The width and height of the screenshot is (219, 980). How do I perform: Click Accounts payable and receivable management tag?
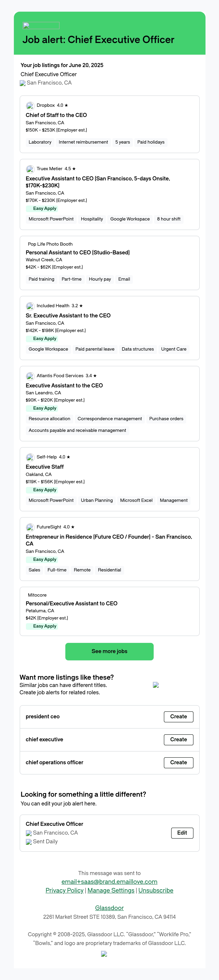point(77,431)
